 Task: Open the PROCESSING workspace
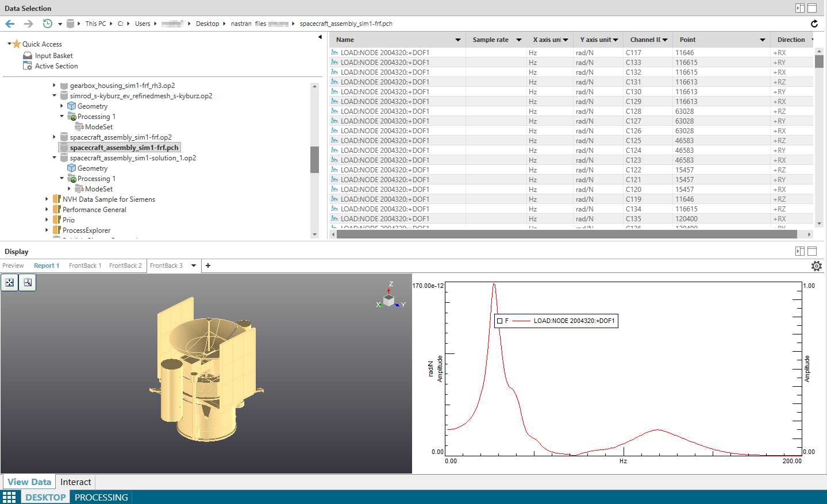click(101, 497)
